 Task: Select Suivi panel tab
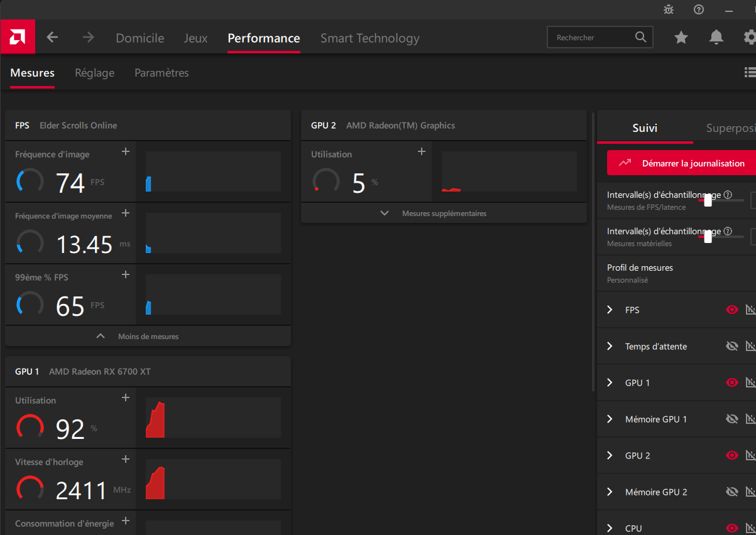point(645,128)
